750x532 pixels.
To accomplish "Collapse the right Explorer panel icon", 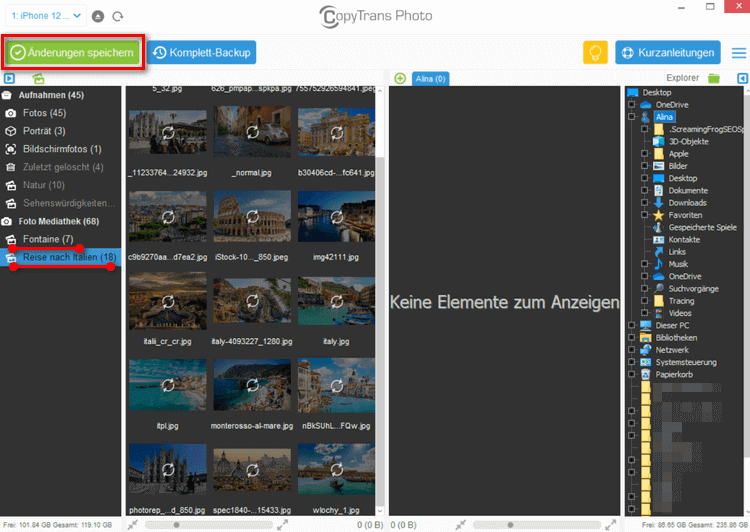I will [742, 78].
